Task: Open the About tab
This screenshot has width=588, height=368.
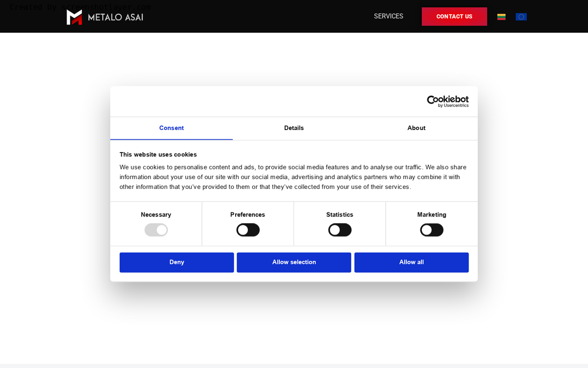Action: (x=416, y=128)
